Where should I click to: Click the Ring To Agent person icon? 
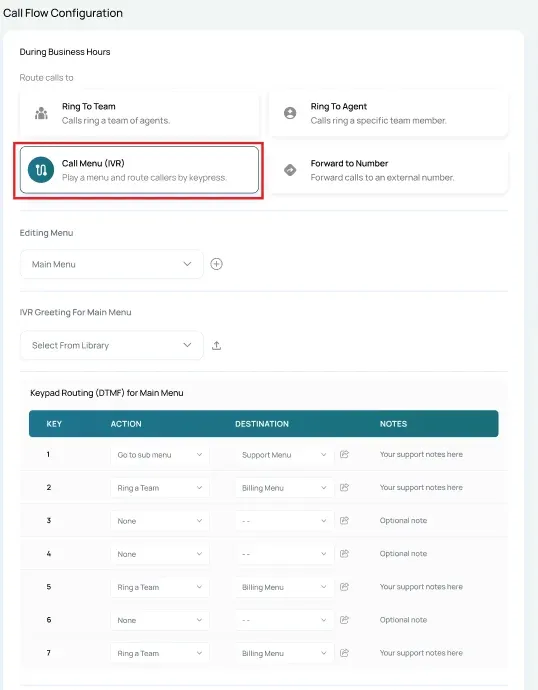point(290,113)
